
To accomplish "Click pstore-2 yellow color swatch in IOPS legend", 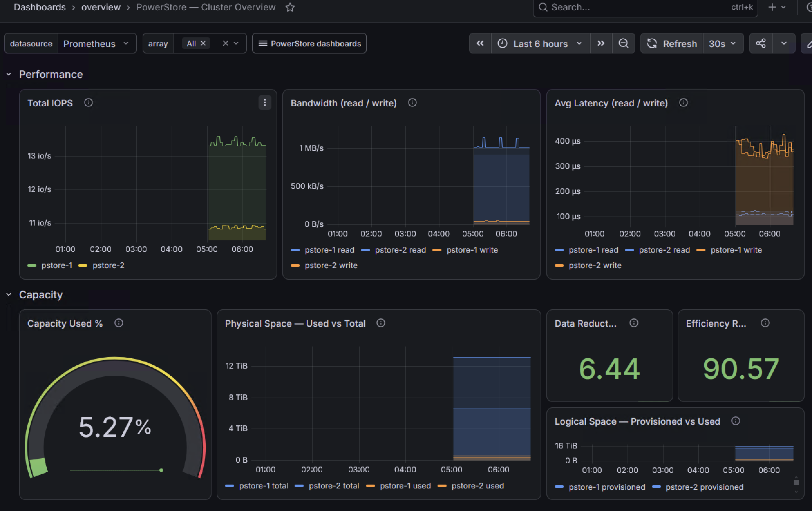I will (83, 265).
